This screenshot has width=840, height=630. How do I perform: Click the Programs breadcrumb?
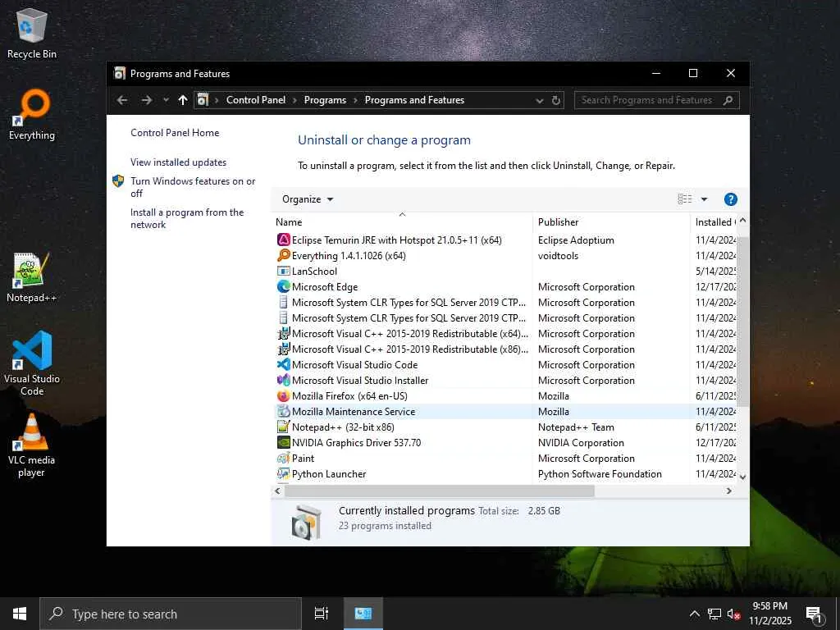point(325,100)
